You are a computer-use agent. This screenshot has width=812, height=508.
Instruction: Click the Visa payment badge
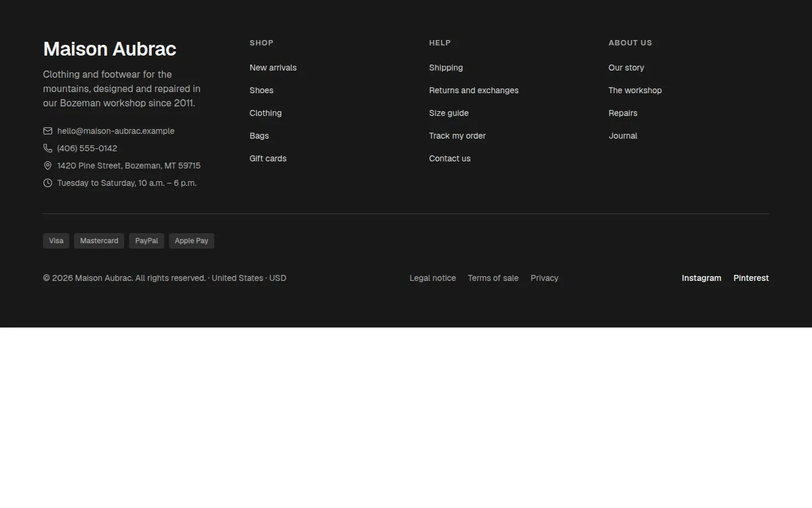[x=56, y=241]
